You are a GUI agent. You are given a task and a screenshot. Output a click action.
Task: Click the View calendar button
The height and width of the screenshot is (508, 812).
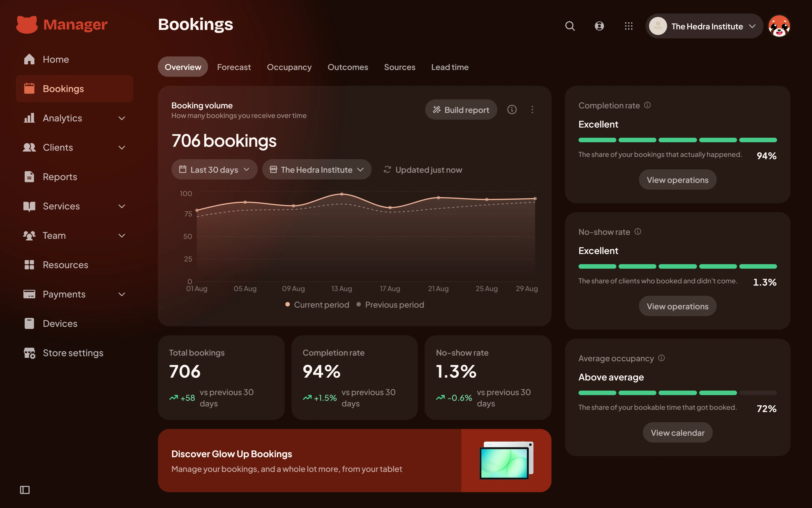(x=677, y=432)
